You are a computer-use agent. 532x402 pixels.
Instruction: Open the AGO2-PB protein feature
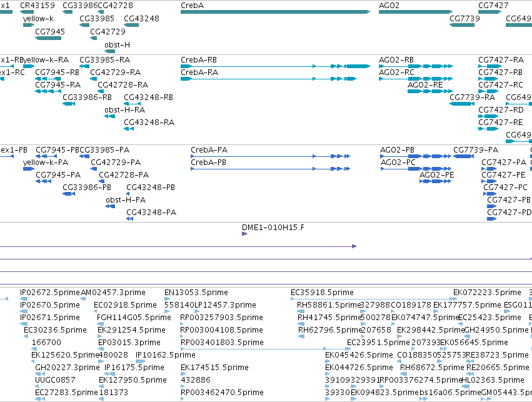click(416, 156)
